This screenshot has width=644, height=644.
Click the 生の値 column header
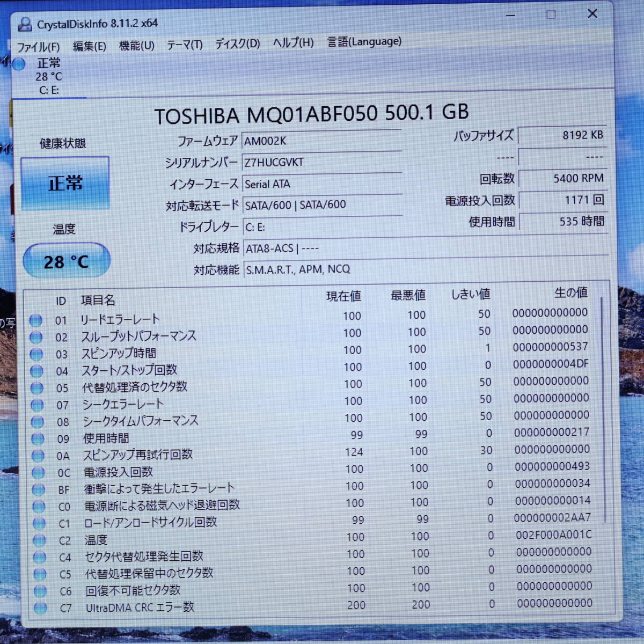coord(570,292)
